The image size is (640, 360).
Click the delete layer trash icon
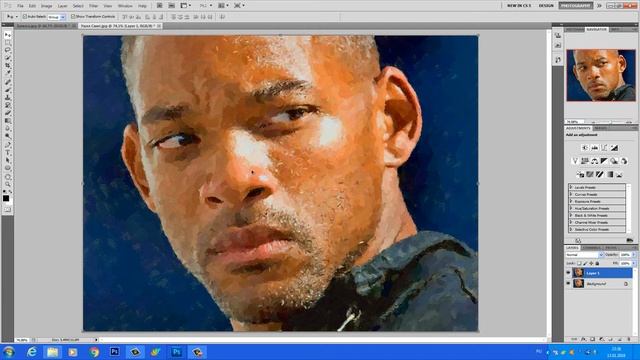(x=629, y=339)
